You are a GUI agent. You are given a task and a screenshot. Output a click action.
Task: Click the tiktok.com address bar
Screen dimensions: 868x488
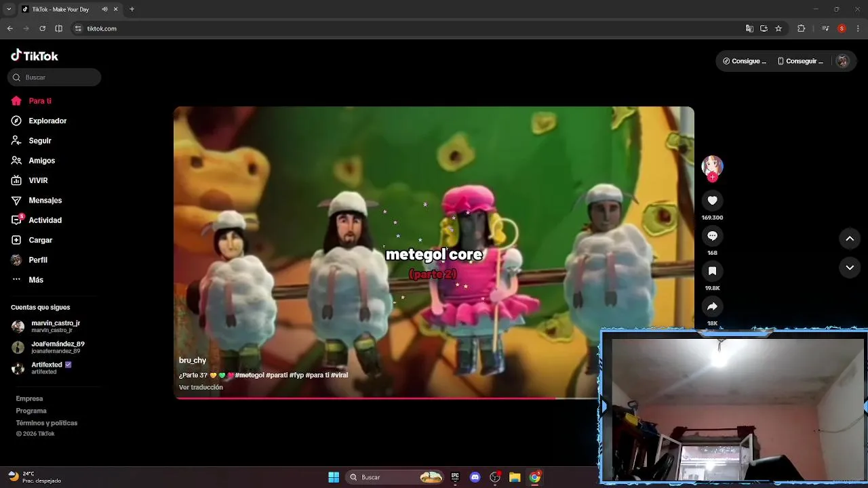407,28
